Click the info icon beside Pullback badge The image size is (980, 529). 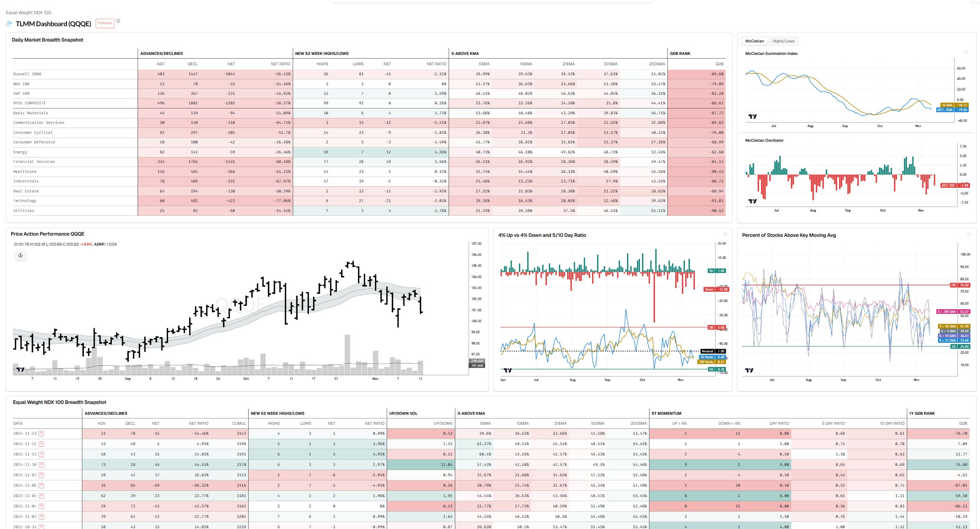pyautogui.click(x=118, y=21)
